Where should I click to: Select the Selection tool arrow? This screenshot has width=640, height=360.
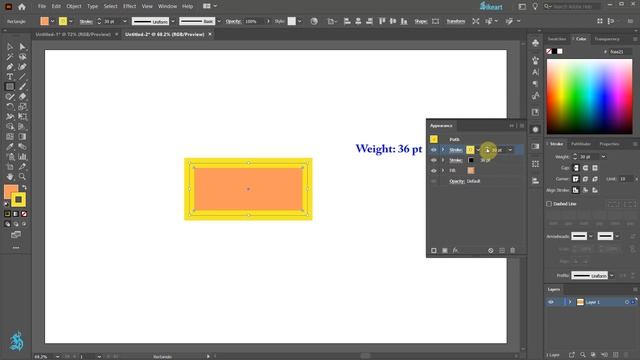coord(10,47)
